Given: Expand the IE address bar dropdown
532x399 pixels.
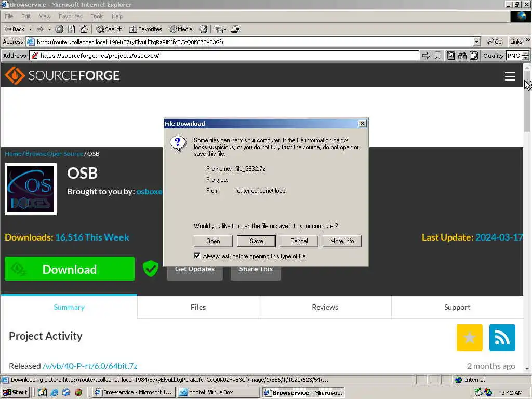Looking at the screenshot, I should 477,42.
